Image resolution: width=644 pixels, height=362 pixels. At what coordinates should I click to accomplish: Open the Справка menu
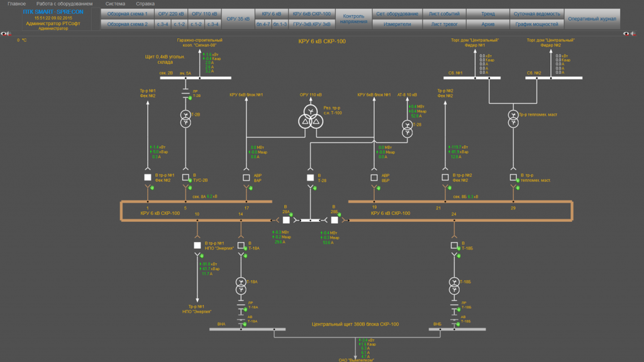pos(145,4)
